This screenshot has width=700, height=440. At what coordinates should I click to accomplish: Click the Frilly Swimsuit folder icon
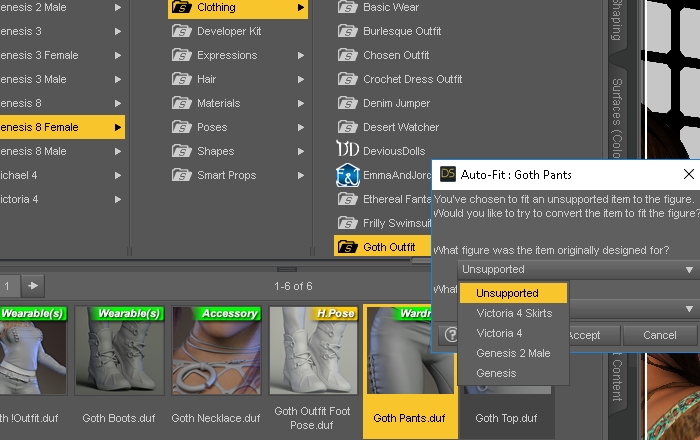347,223
